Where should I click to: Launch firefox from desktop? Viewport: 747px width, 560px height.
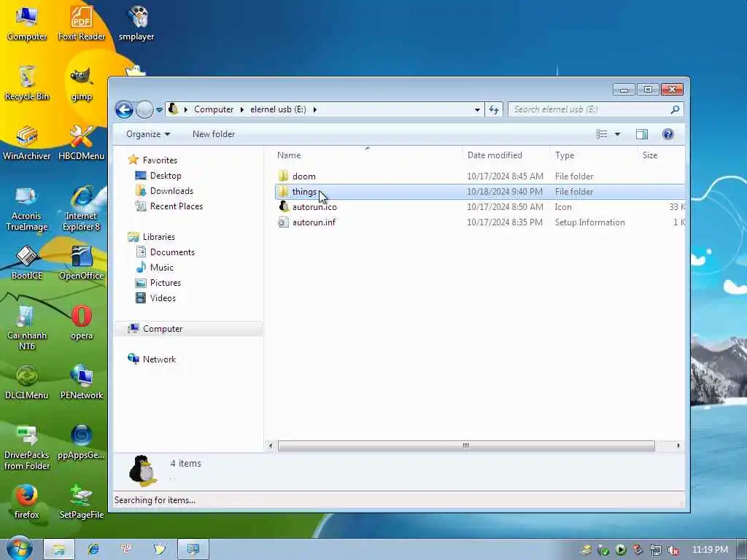point(27,502)
